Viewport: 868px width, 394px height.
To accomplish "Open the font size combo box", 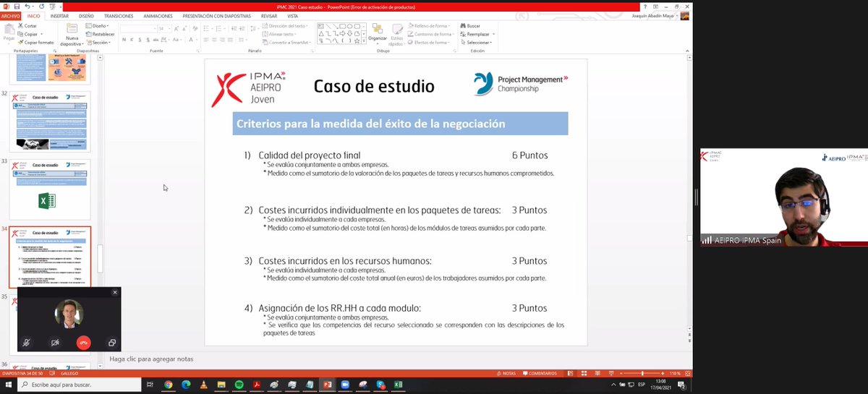I will (165, 28).
